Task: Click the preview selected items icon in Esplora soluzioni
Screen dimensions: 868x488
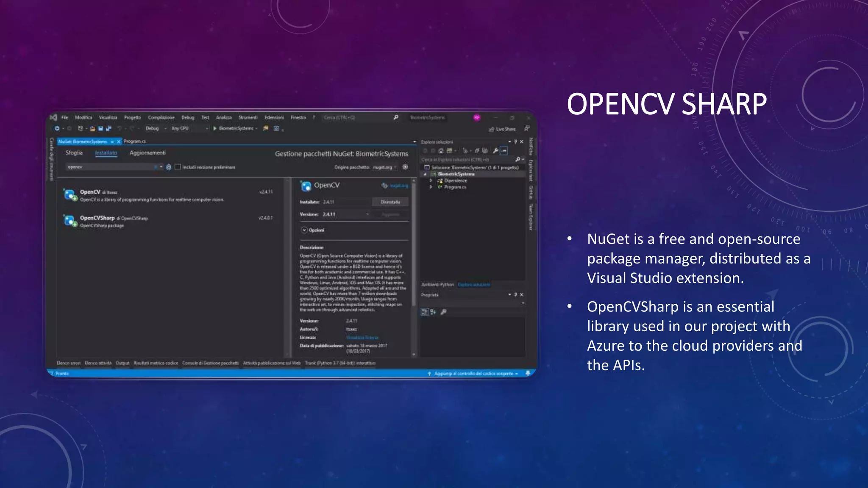Action: [504, 150]
